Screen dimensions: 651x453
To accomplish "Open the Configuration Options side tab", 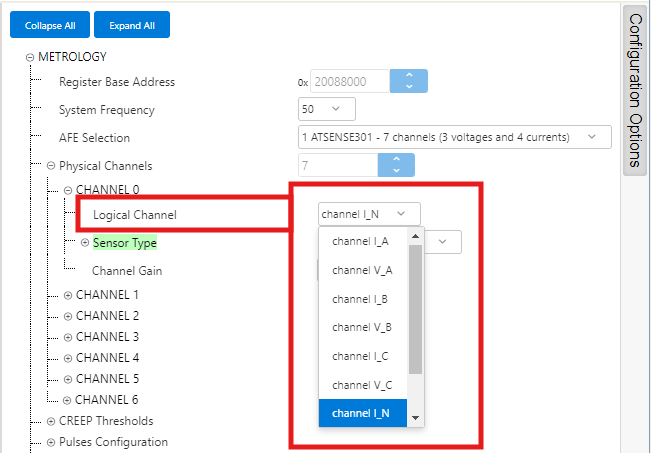I will (635, 90).
